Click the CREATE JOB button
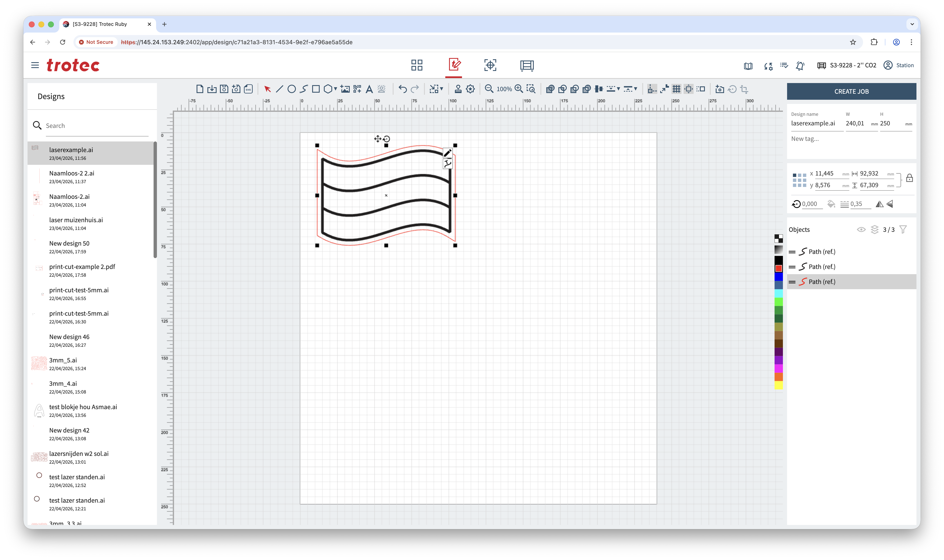 (x=851, y=91)
